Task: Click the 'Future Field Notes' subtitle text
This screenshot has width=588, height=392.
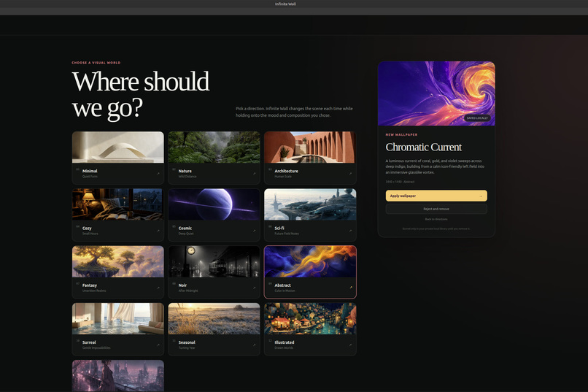Action: pyautogui.click(x=287, y=234)
